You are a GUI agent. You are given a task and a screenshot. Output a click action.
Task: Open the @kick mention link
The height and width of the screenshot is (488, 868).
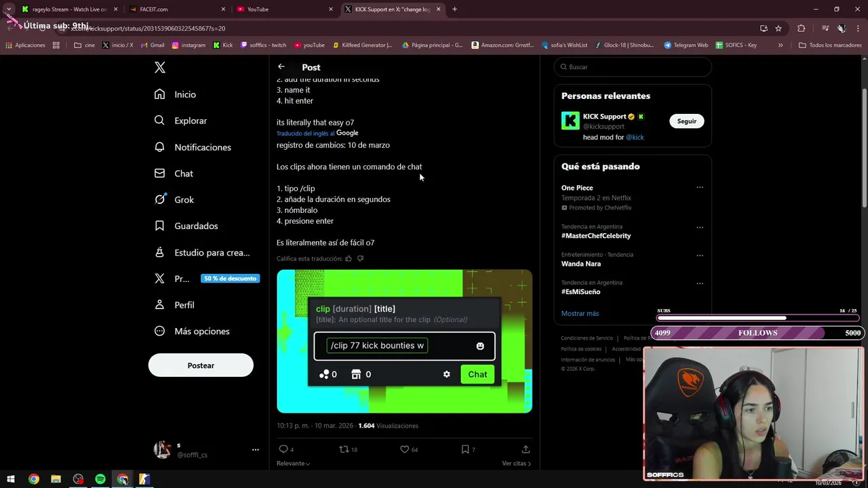point(635,138)
